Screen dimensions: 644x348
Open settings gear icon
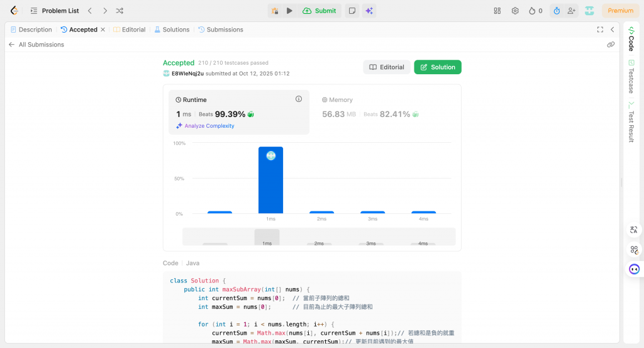pos(515,11)
